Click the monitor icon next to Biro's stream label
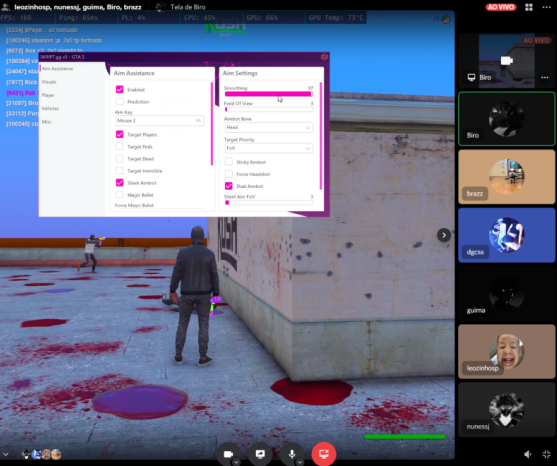The image size is (557, 466). coord(471,77)
